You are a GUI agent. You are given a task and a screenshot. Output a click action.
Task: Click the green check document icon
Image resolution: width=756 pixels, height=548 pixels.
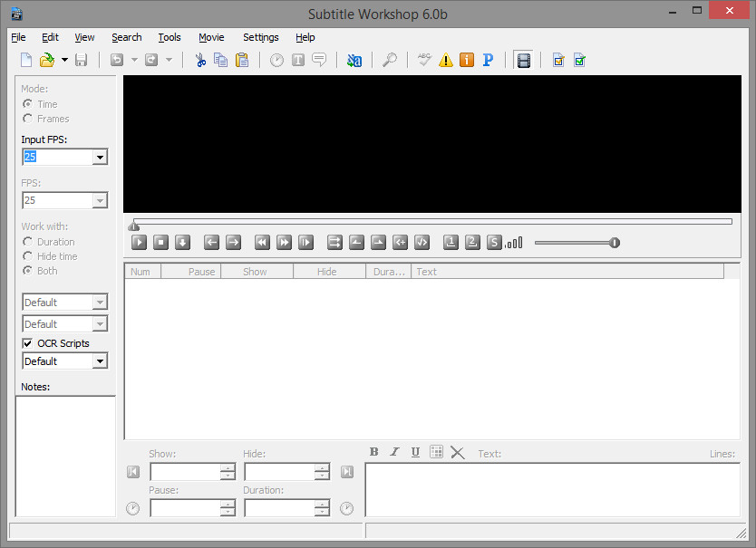(x=579, y=61)
